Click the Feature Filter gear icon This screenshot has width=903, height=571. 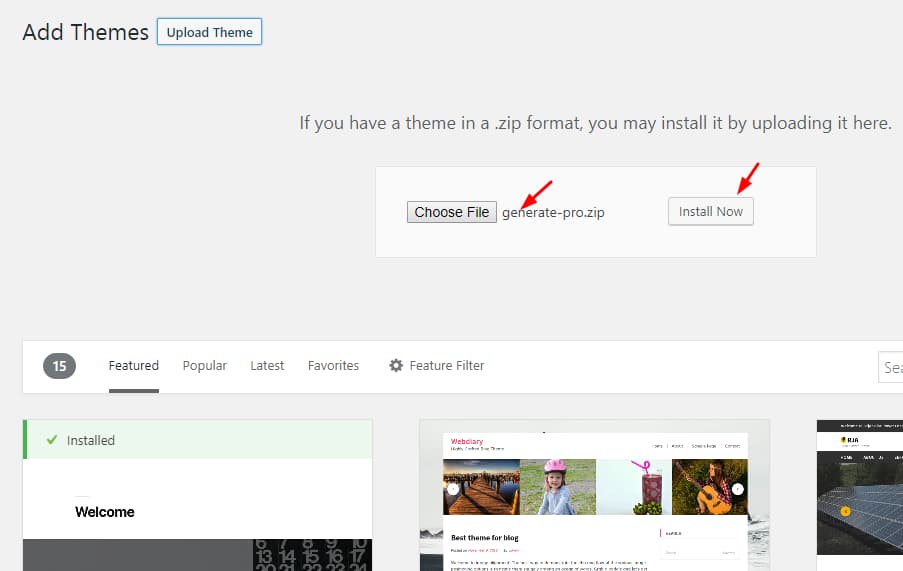(396, 366)
